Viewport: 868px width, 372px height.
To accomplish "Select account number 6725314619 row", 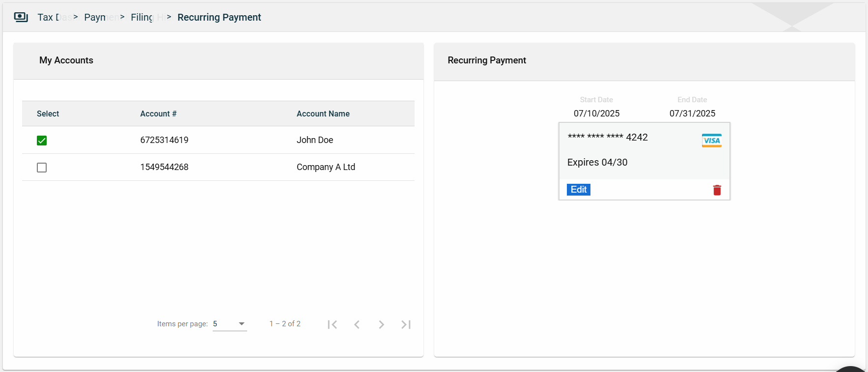I will click(164, 140).
